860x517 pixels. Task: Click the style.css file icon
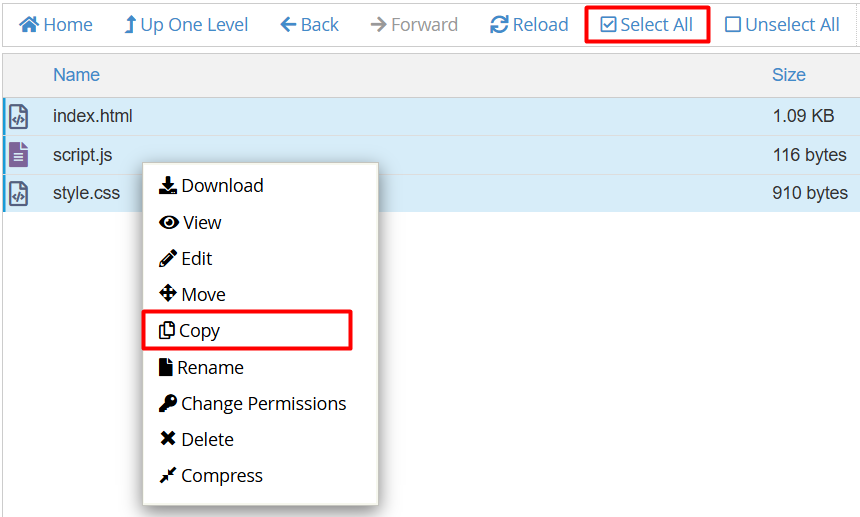coord(19,193)
